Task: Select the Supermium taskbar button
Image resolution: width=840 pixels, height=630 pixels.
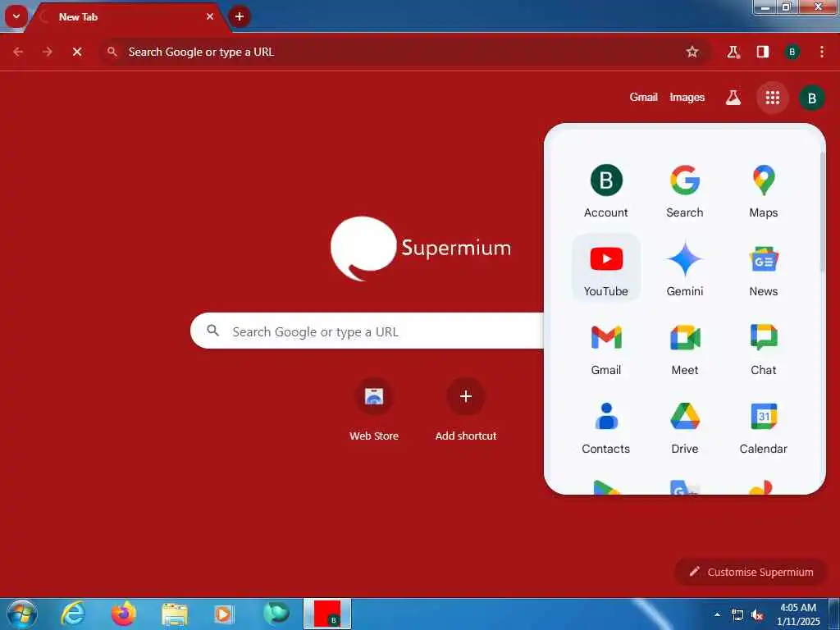Action: (327, 614)
